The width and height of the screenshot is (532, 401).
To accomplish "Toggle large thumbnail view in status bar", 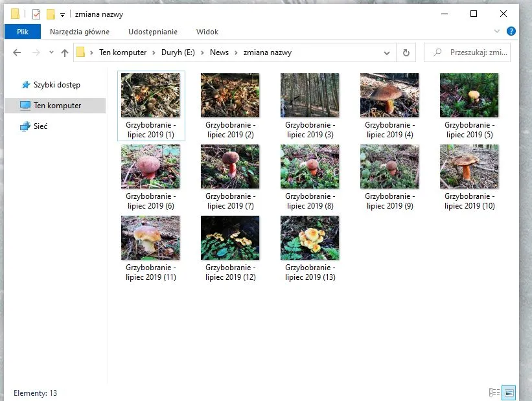I will 507,393.
